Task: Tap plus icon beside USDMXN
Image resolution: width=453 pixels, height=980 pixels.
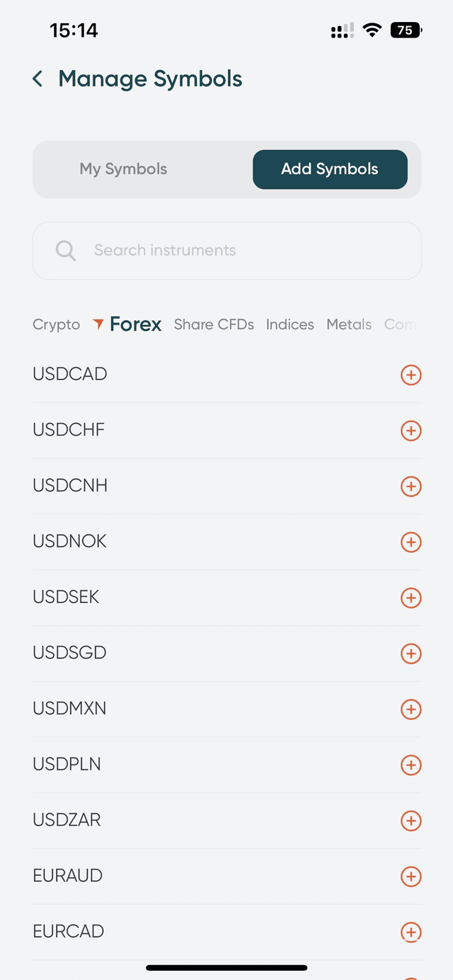Action: (x=411, y=709)
